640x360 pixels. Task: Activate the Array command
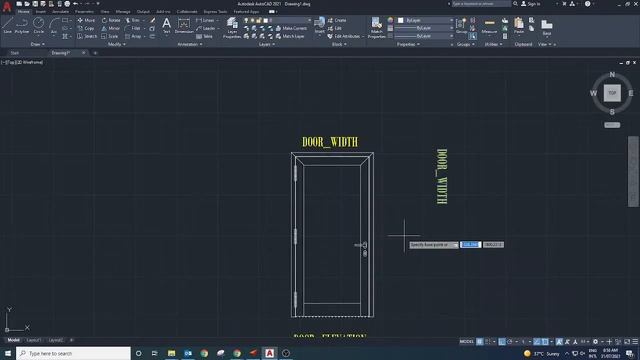click(133, 36)
